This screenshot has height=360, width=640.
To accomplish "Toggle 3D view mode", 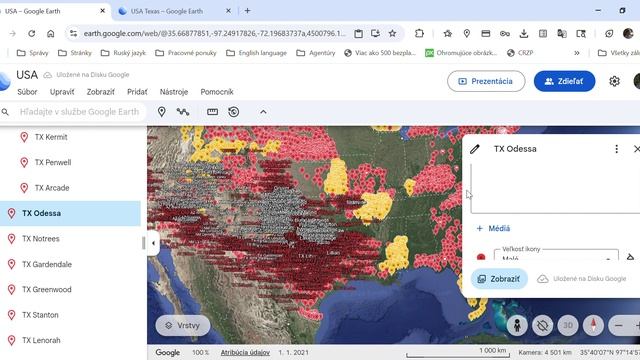I will 568,325.
